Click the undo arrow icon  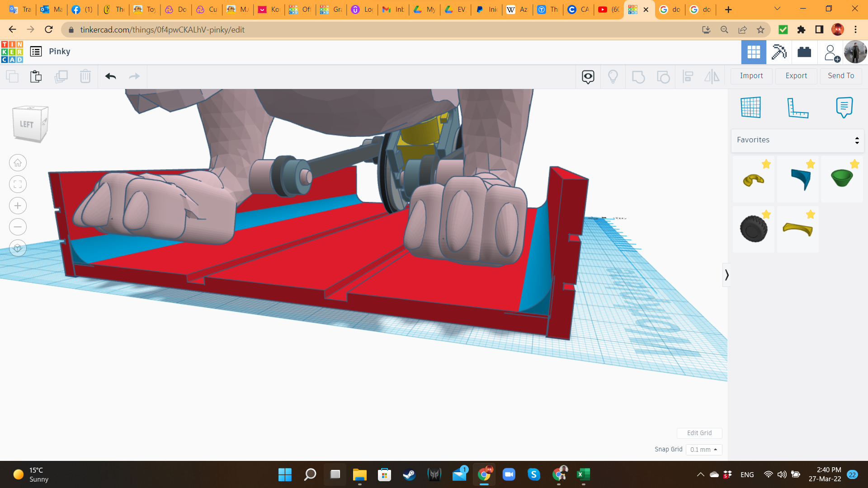click(111, 76)
